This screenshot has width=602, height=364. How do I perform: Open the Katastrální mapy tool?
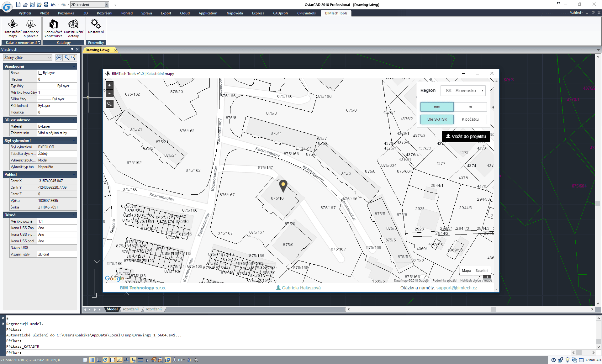13,28
